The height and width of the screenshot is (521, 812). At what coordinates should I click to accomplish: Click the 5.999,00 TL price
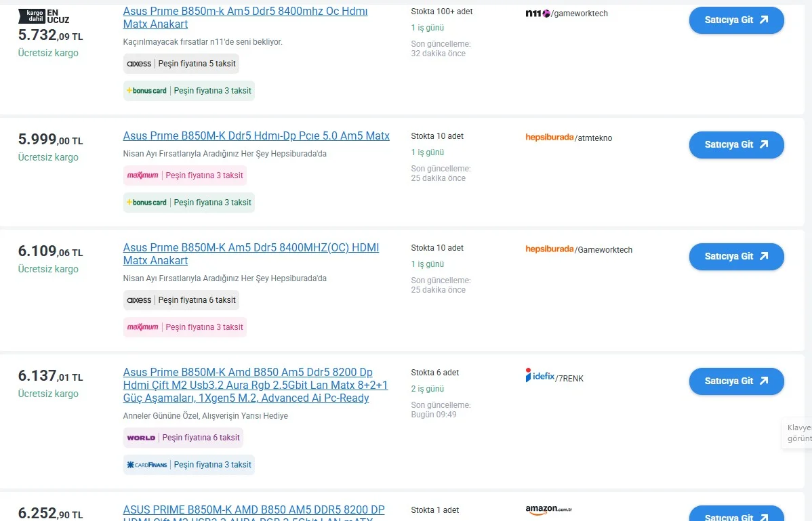(50, 139)
